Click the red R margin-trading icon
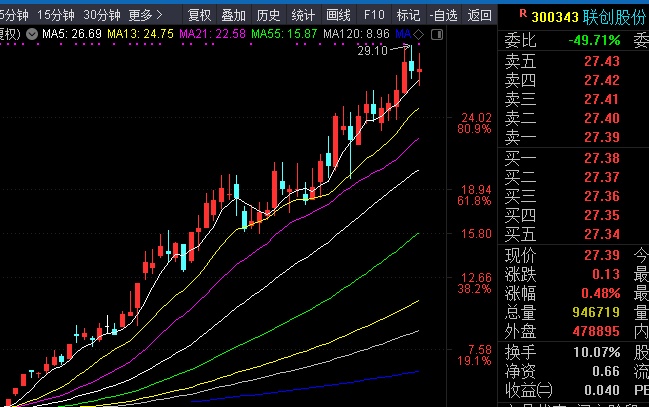 [x=524, y=16]
